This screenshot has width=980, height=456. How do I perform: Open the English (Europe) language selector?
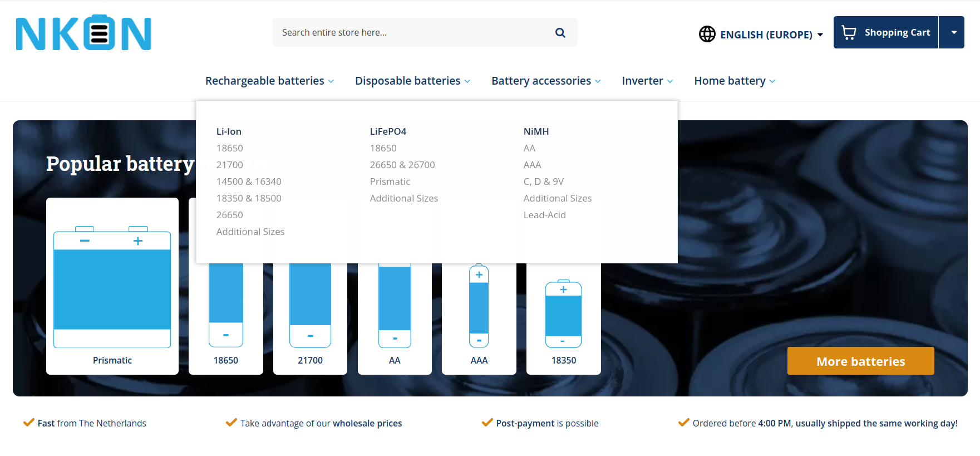click(766, 35)
